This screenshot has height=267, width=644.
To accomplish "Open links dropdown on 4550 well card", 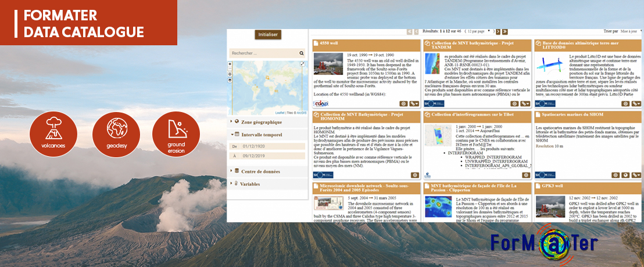I will coord(414,104).
